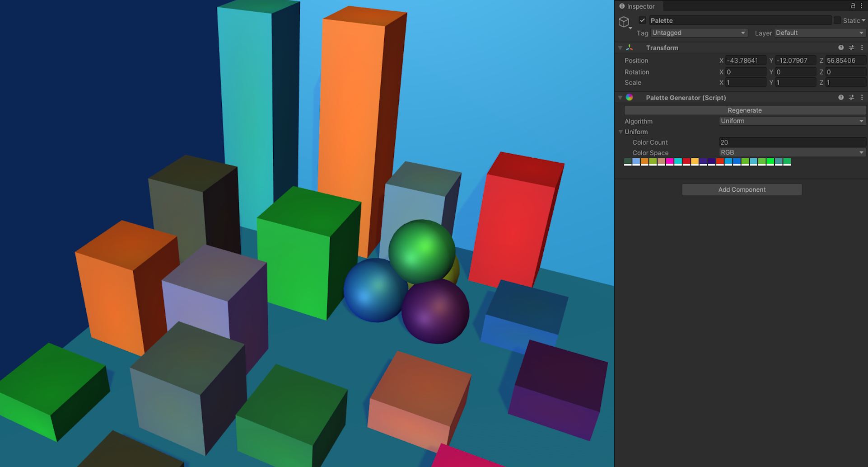This screenshot has width=868, height=467.
Task: Click the Add Component button
Action: (742, 189)
